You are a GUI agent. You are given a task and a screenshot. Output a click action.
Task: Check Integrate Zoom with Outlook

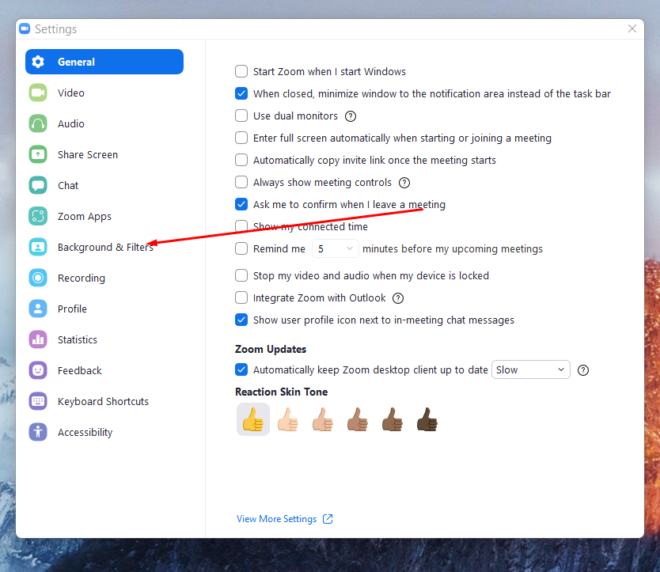[241, 298]
